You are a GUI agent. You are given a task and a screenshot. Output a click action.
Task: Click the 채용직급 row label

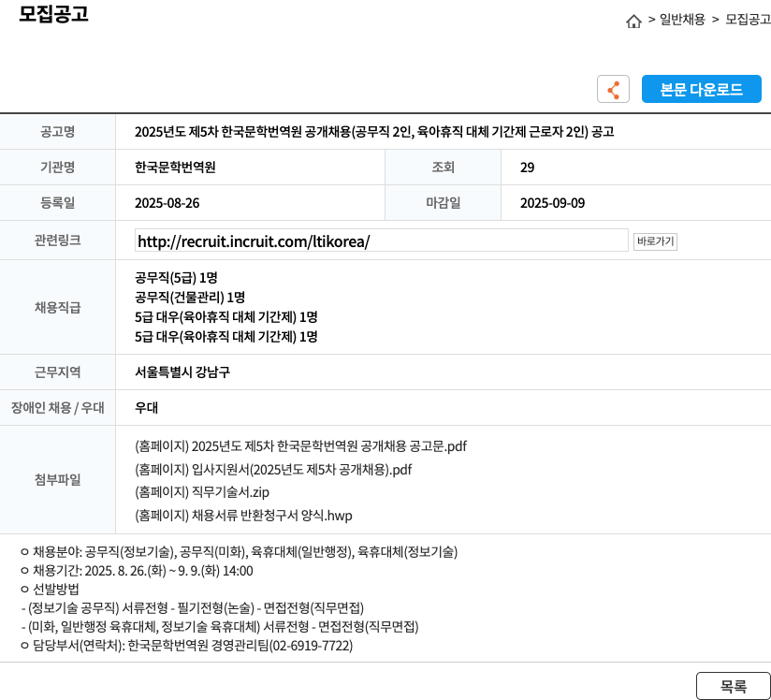57,308
